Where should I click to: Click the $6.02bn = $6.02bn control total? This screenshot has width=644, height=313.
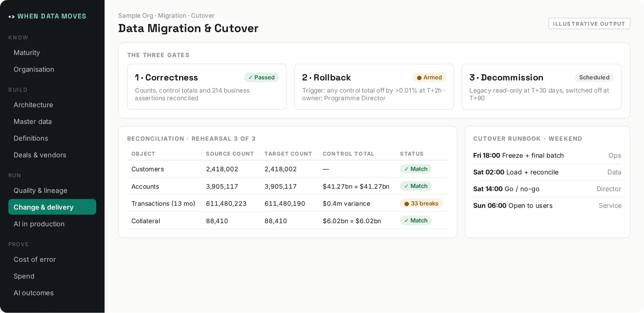pos(352,221)
